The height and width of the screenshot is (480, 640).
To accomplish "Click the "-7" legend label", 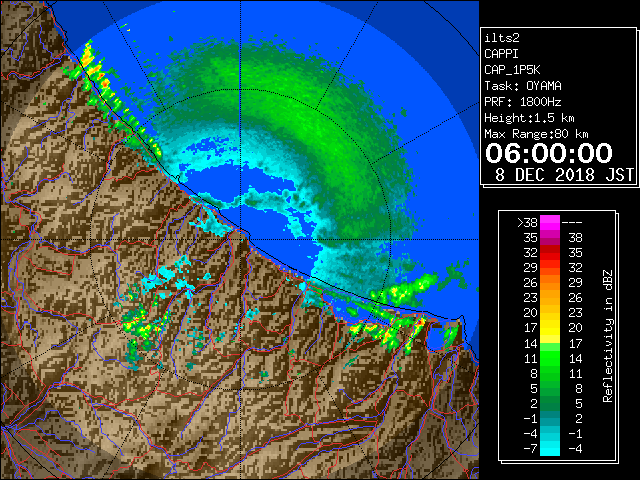I will click(530, 449).
